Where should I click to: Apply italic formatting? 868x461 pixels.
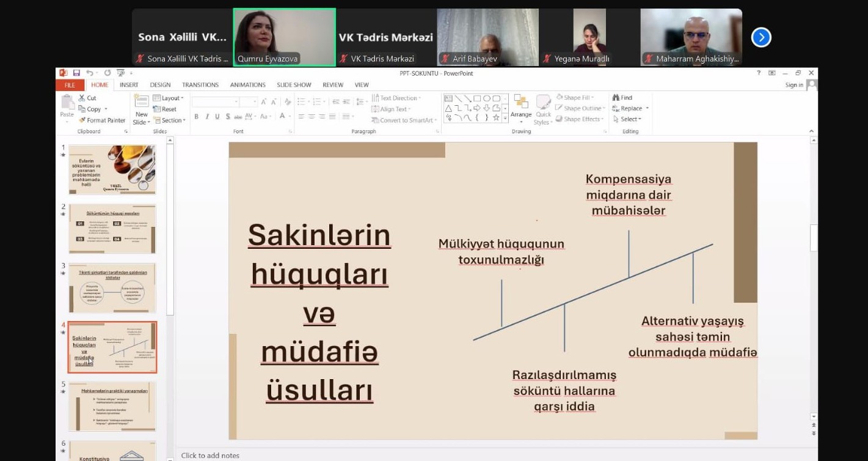point(206,116)
